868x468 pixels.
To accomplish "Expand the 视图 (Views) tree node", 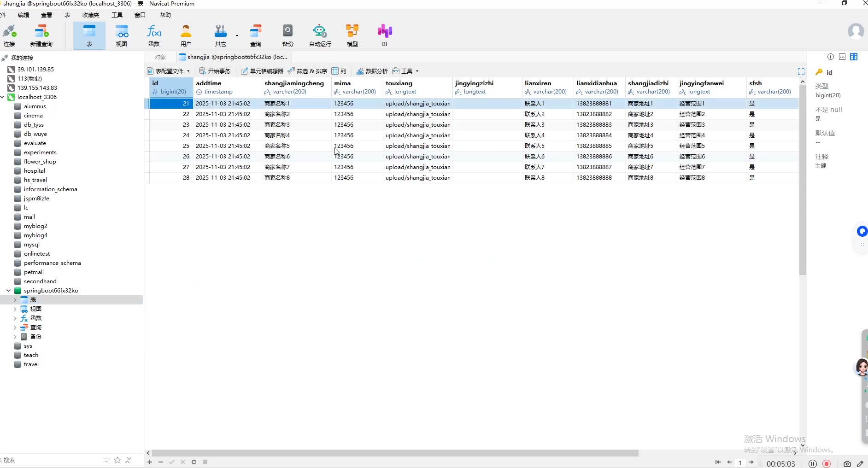I will click(15, 309).
